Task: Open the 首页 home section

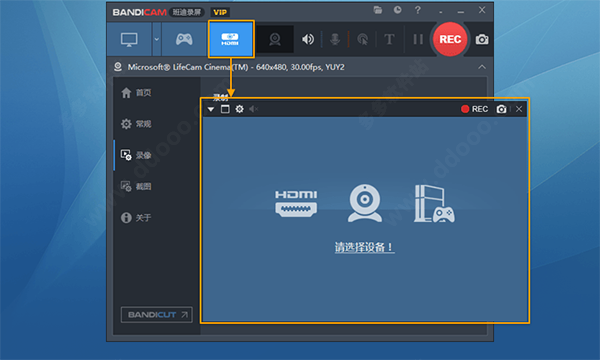Action: pyautogui.click(x=136, y=93)
